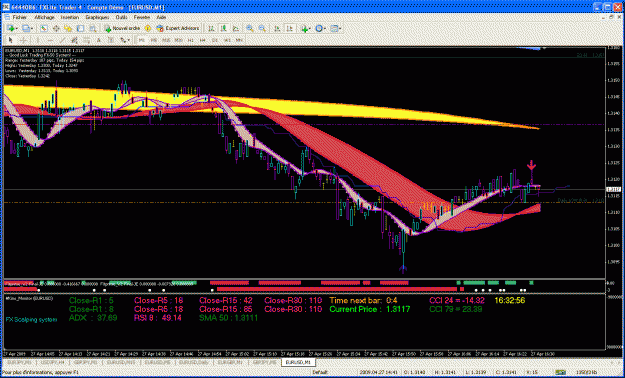Select the equidistant channel tool

click(75, 40)
